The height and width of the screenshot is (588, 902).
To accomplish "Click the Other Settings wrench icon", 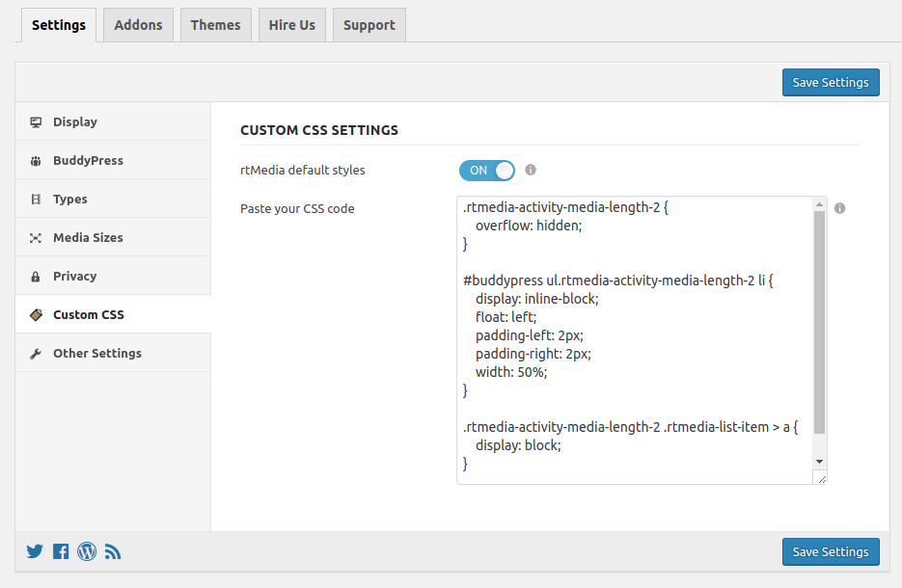I will (x=36, y=354).
